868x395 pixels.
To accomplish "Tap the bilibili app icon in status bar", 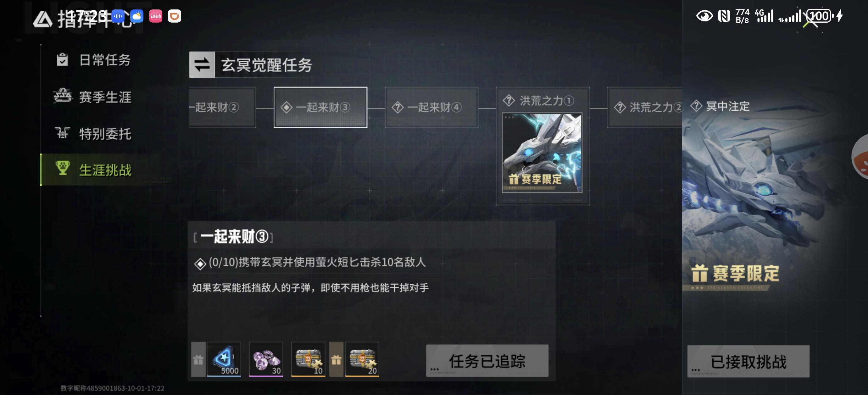I will pos(156,16).
